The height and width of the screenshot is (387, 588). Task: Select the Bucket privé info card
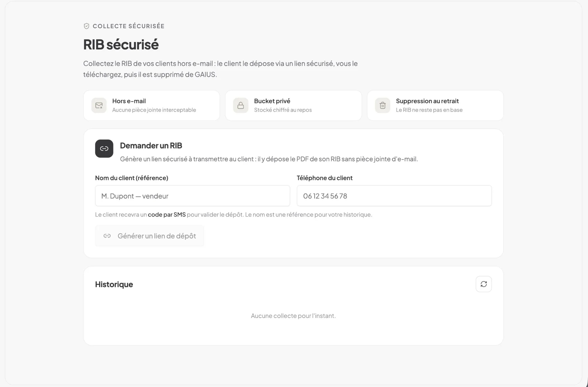click(293, 105)
